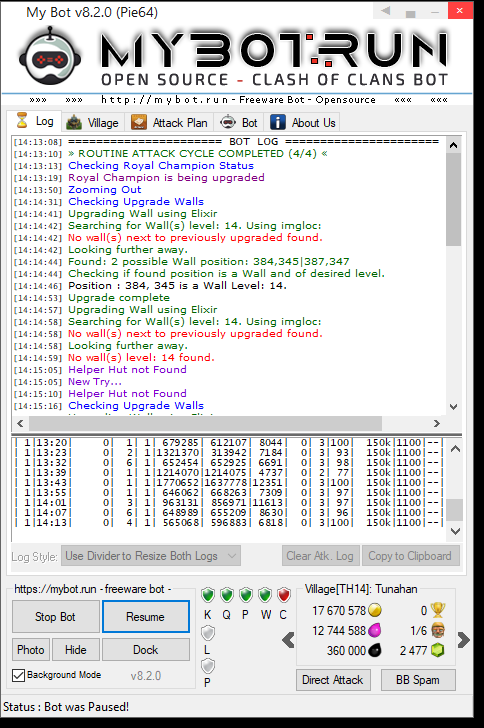The image size is (484, 728).
Task: Click builder count 1/6
Action: pyautogui.click(x=419, y=630)
